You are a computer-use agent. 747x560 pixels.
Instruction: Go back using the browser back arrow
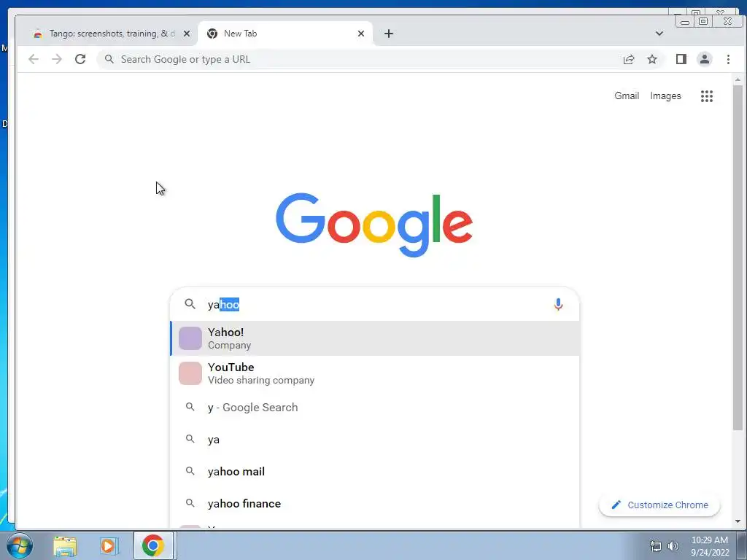pos(34,59)
